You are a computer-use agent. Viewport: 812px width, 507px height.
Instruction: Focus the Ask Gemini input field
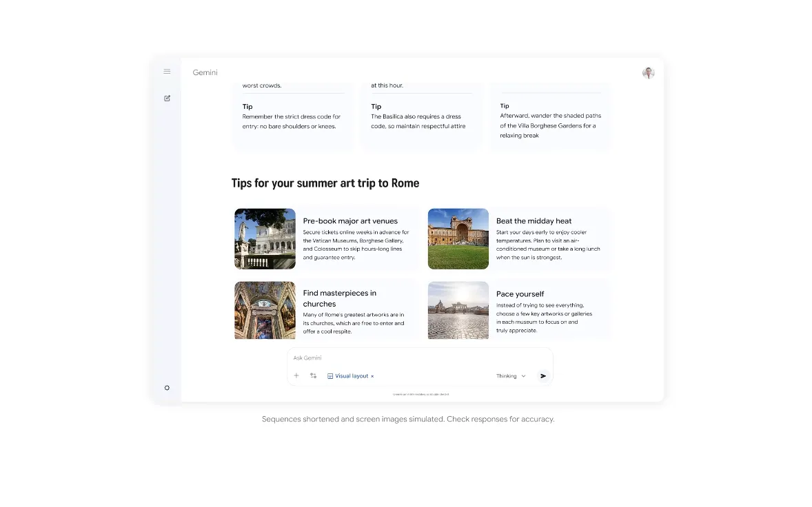pyautogui.click(x=414, y=358)
